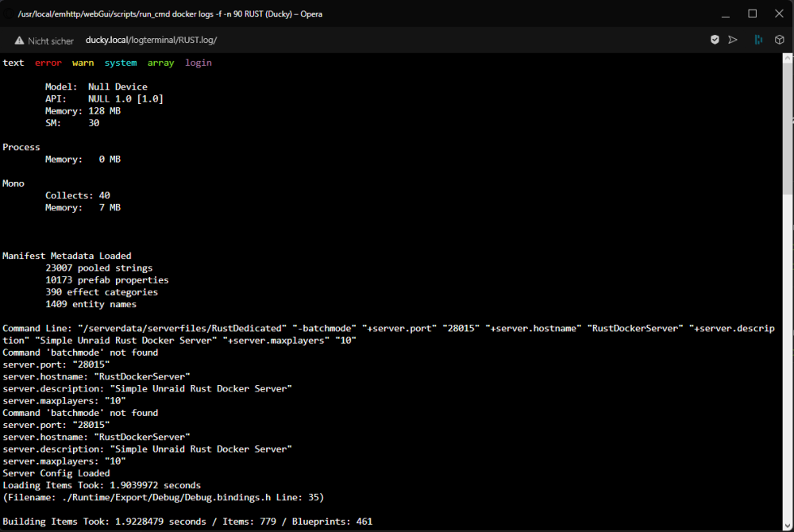Viewport: 794px width, 532px height.
Task: Click the 'Collects: 40' line
Action: [x=78, y=195]
